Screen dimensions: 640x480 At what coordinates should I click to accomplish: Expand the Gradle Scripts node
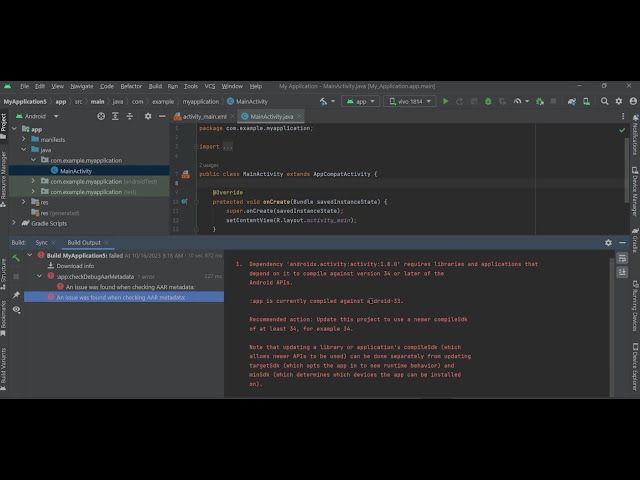click(14, 223)
